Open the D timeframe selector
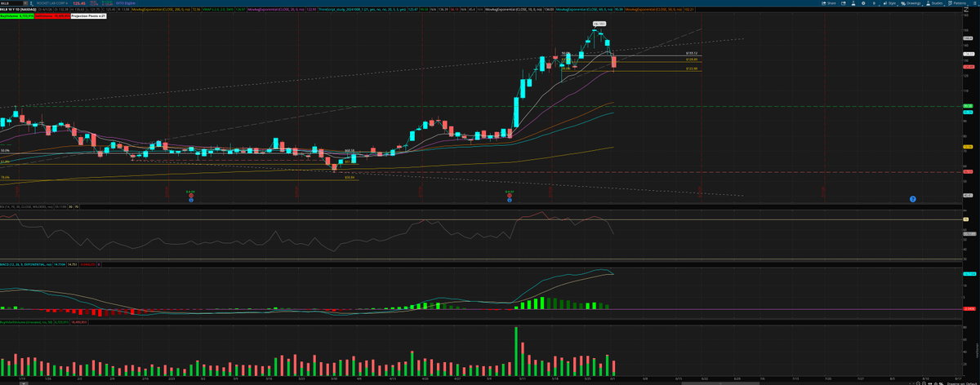The height and width of the screenshot is (385, 980). (x=874, y=3)
